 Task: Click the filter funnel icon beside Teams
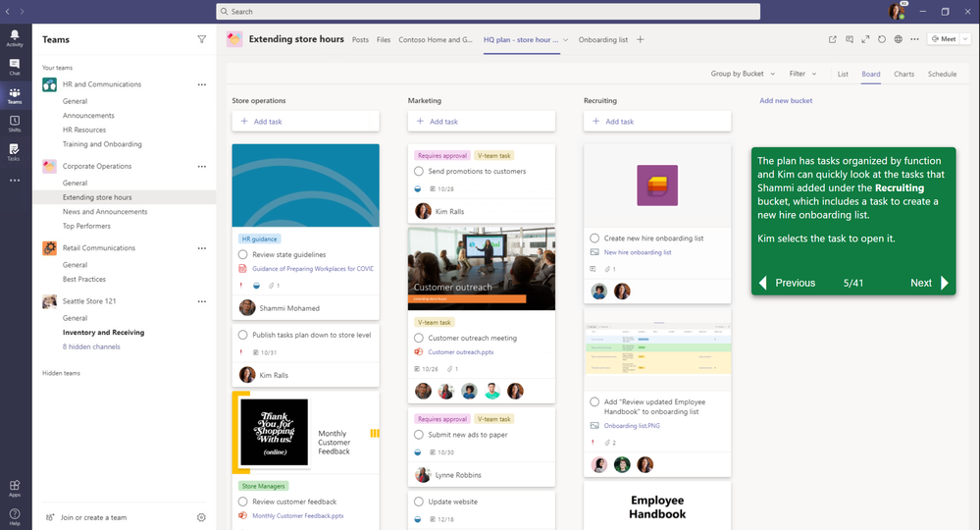pos(202,39)
